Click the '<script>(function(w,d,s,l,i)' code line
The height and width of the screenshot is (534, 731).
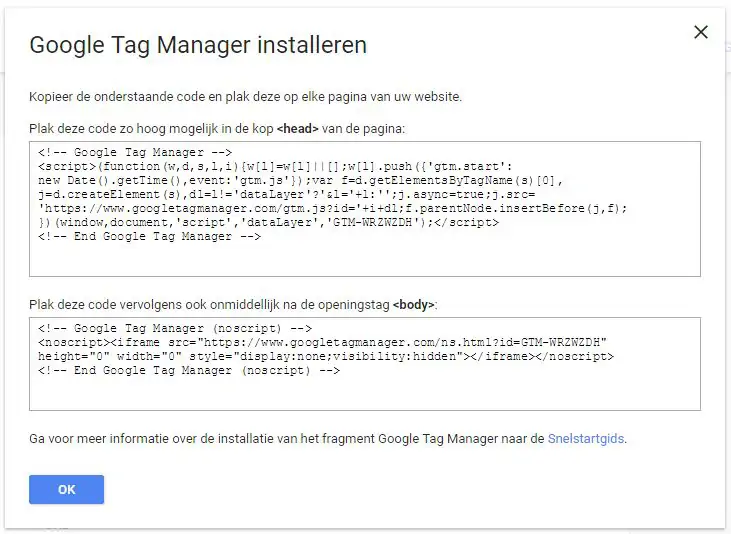(x=276, y=166)
